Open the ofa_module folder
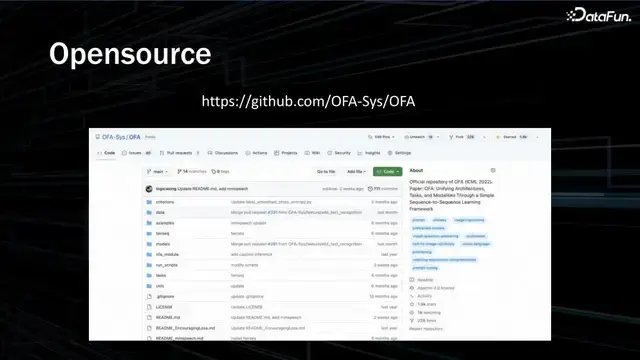Viewport: 640px width, 360px height. pos(167,255)
